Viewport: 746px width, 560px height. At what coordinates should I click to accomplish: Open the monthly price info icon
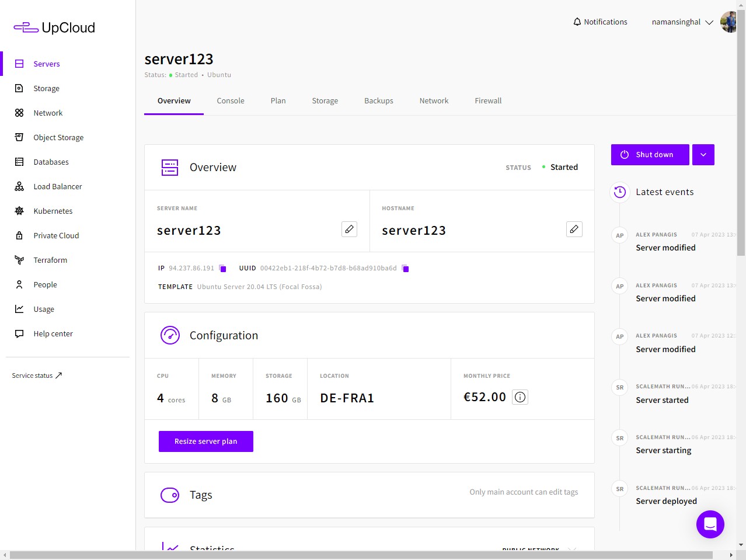(520, 397)
